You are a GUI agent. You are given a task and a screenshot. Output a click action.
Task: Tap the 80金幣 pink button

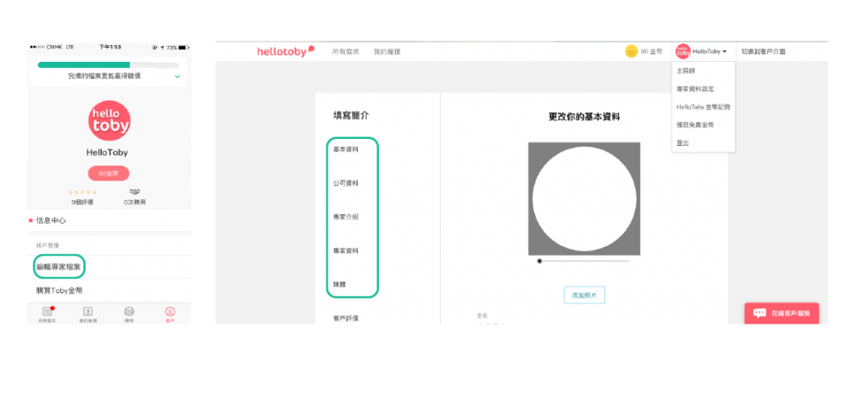point(108,173)
